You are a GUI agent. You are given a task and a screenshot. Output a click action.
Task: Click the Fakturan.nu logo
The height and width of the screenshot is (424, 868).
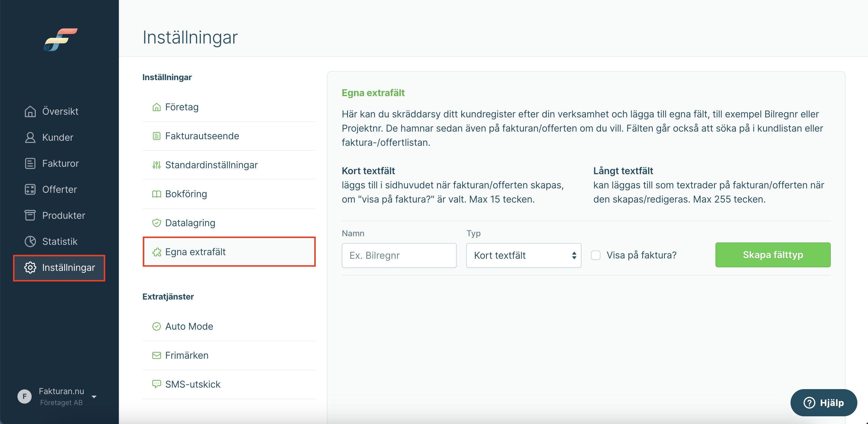click(61, 39)
